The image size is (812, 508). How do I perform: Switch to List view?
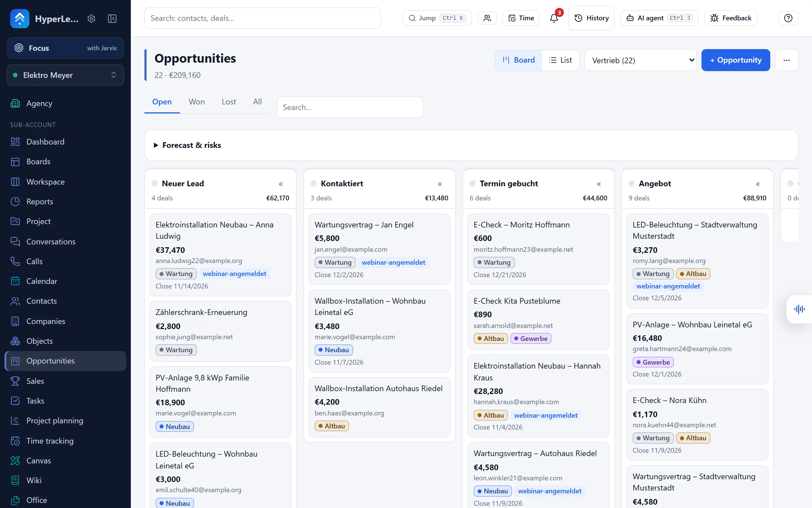[560, 60]
